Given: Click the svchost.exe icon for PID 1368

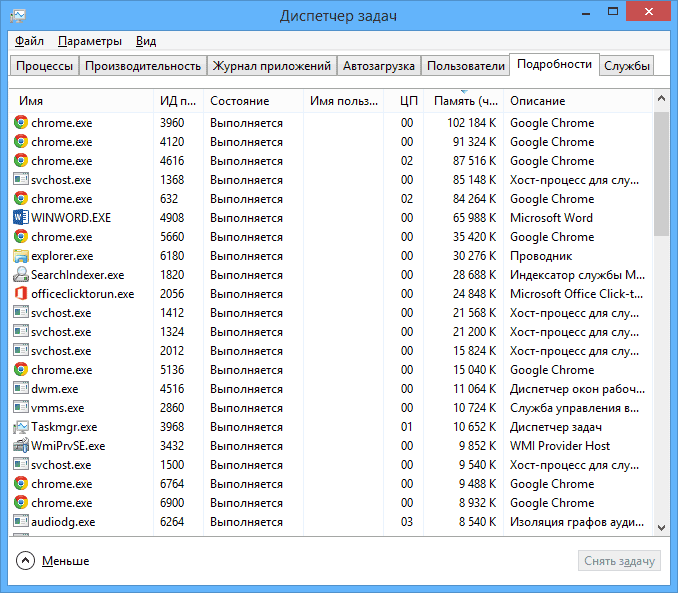Looking at the screenshot, I should [20, 179].
